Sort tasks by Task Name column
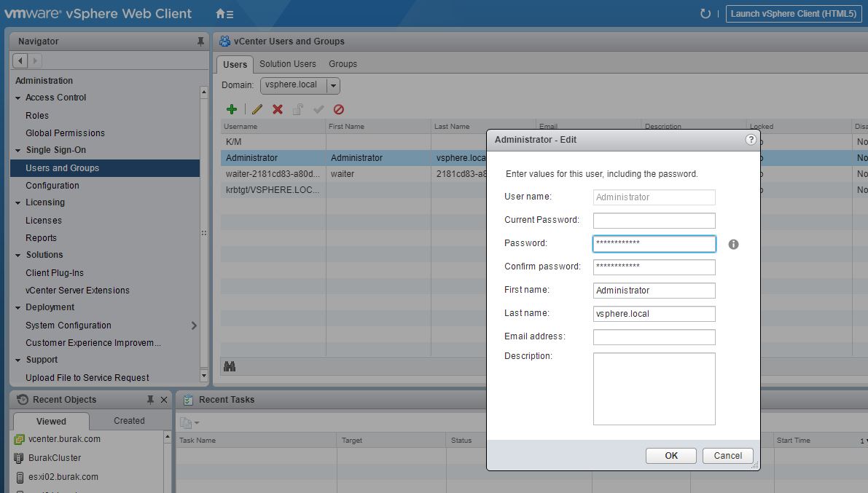Viewport: 868px width, 493px height. click(257, 441)
